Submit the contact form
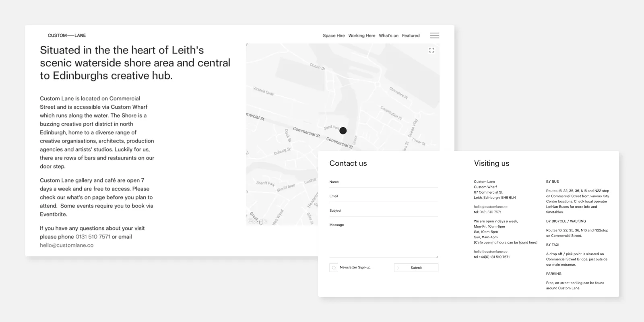This screenshot has height=322, width=644. [416, 268]
